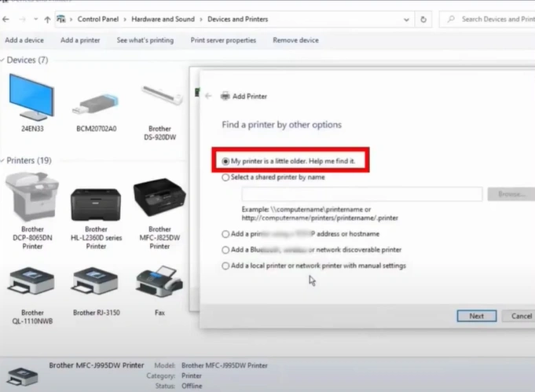Choose 'My printer is a little older' option
535x392 pixels.
[x=226, y=161]
